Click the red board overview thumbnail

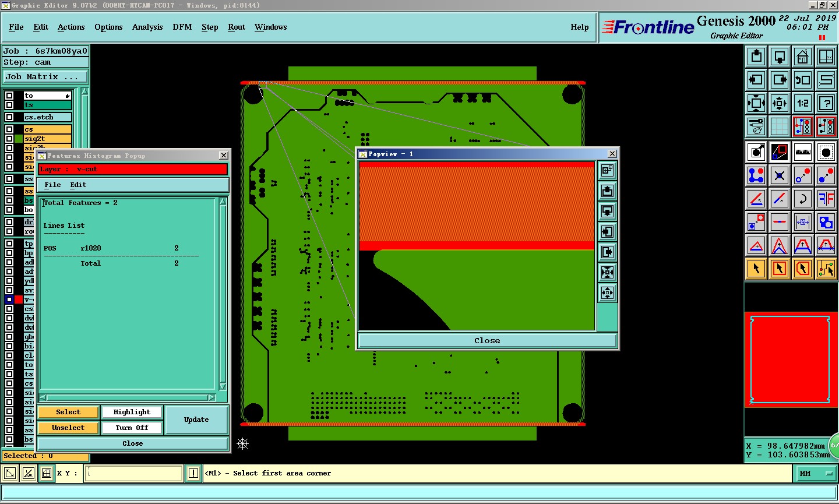791,360
